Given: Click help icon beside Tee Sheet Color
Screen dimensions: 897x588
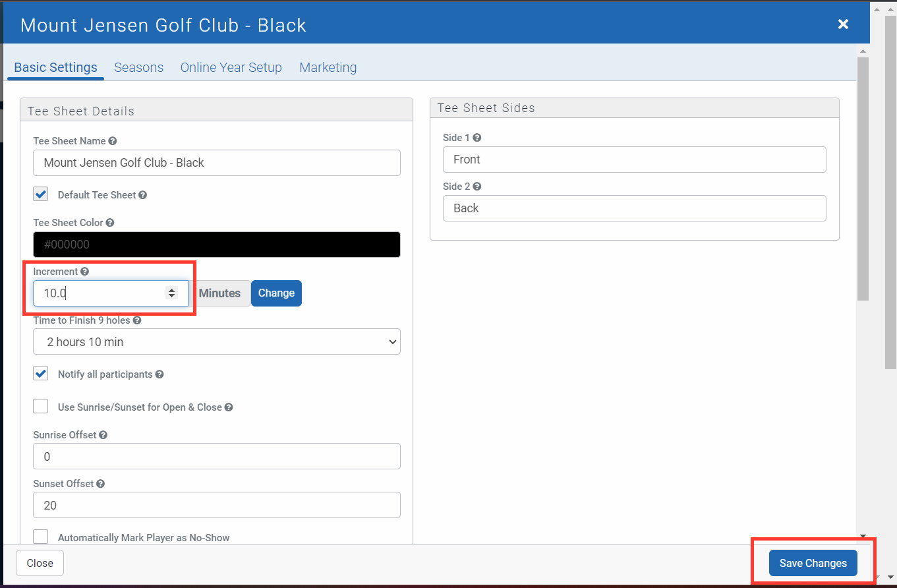Looking at the screenshot, I should point(110,223).
